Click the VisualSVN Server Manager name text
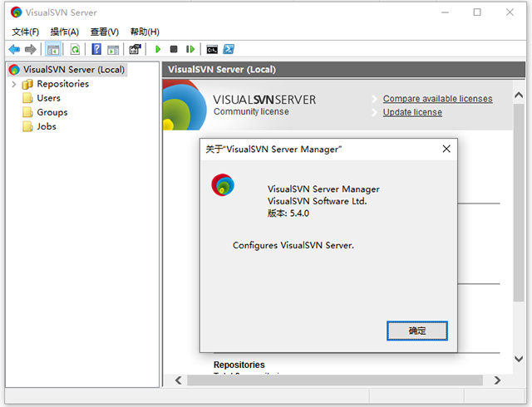This screenshot has width=532, height=407. click(x=323, y=189)
